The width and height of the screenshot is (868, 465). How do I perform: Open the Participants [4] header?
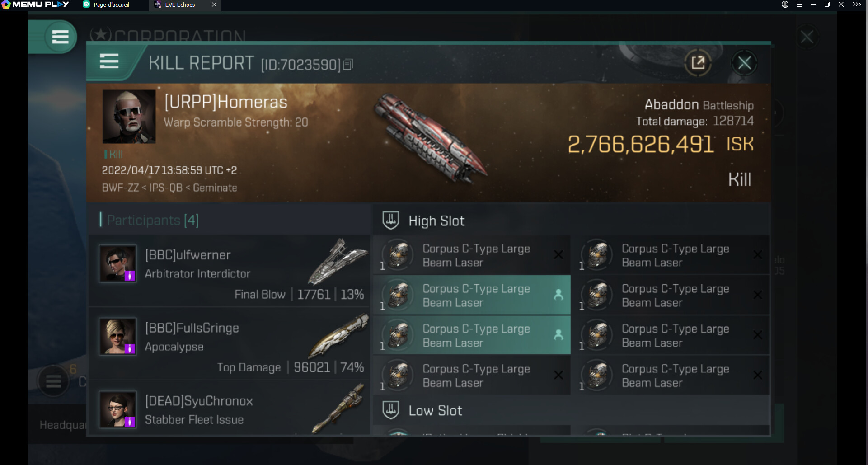(153, 220)
